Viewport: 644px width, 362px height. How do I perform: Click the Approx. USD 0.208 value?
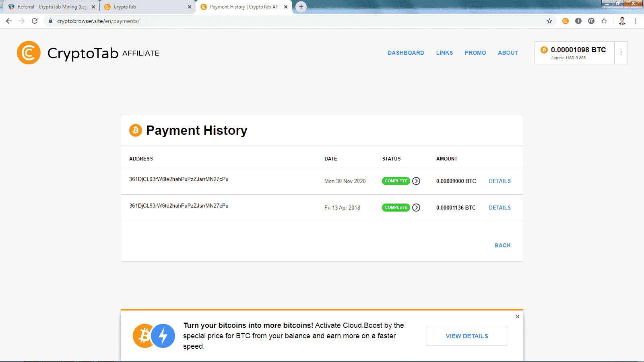click(568, 58)
